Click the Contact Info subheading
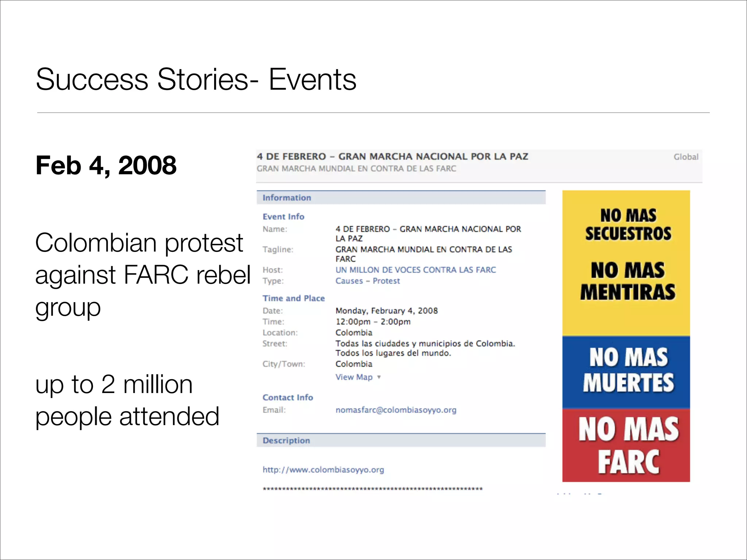The height and width of the screenshot is (560, 747). 288,397
